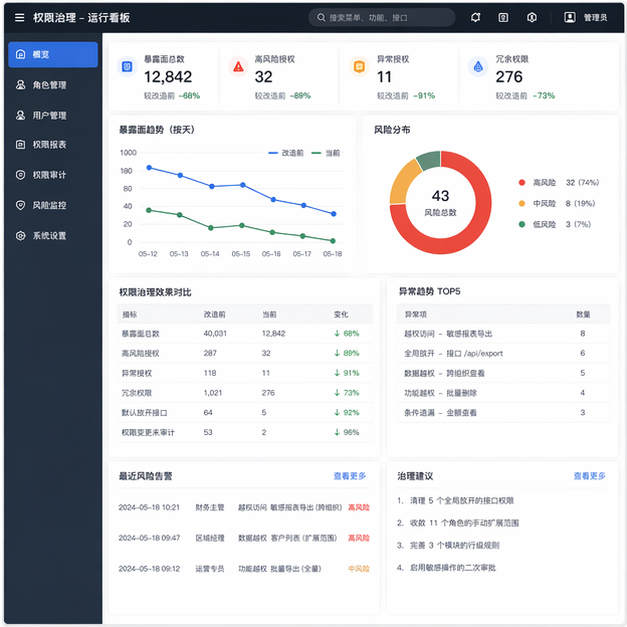Open the hamburger menu in the top bar
The width and height of the screenshot is (627, 627).
point(19,18)
